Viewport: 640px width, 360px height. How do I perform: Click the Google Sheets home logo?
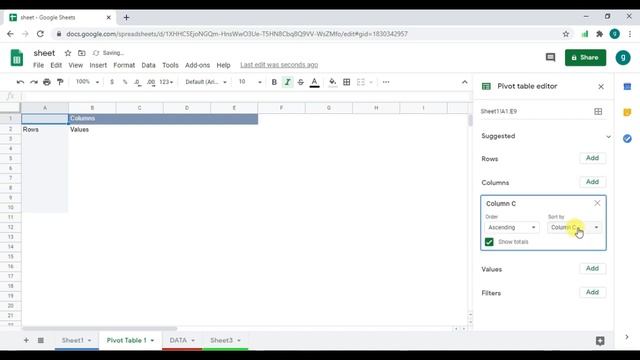click(17, 58)
